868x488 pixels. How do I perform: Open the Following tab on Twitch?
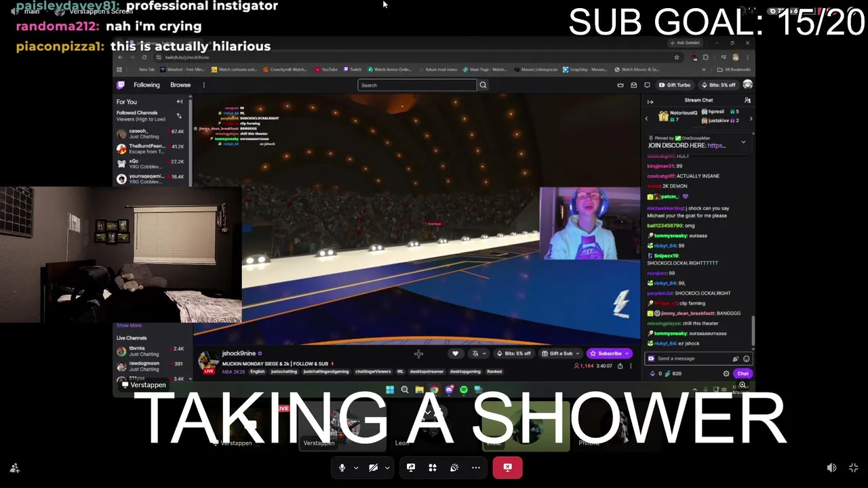click(146, 85)
